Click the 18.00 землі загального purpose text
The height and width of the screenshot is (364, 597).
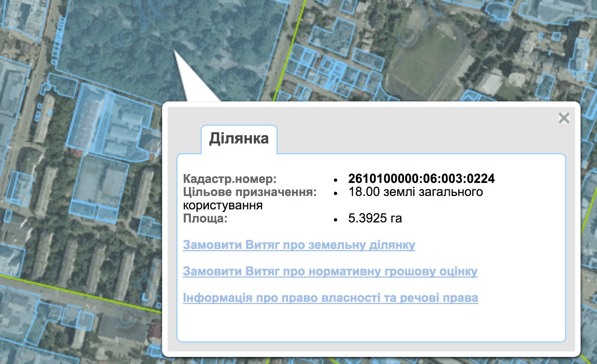click(x=416, y=192)
